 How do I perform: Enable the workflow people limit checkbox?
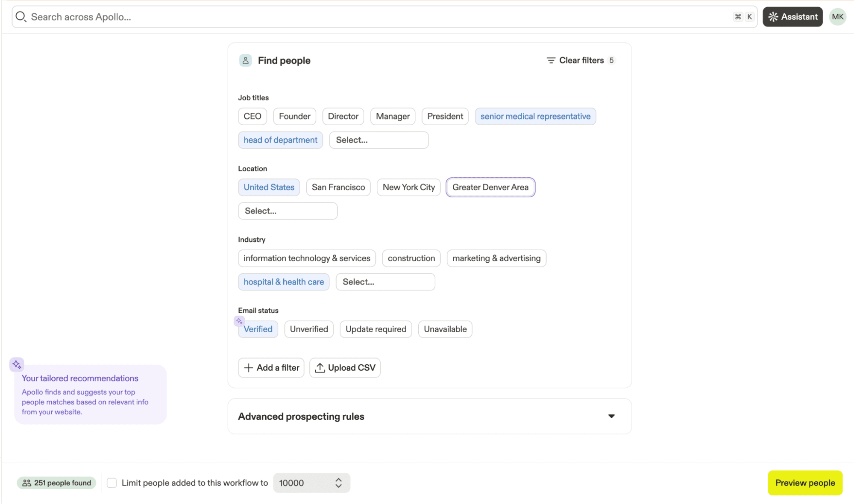(x=112, y=483)
